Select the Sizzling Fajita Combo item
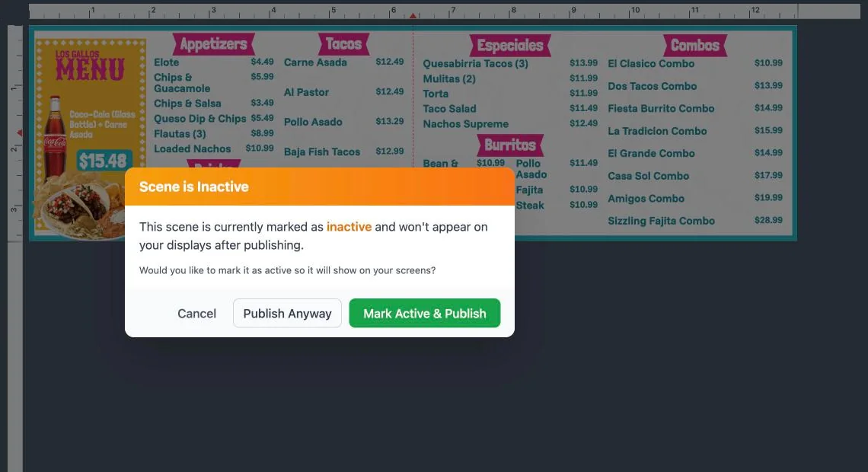 (x=661, y=221)
